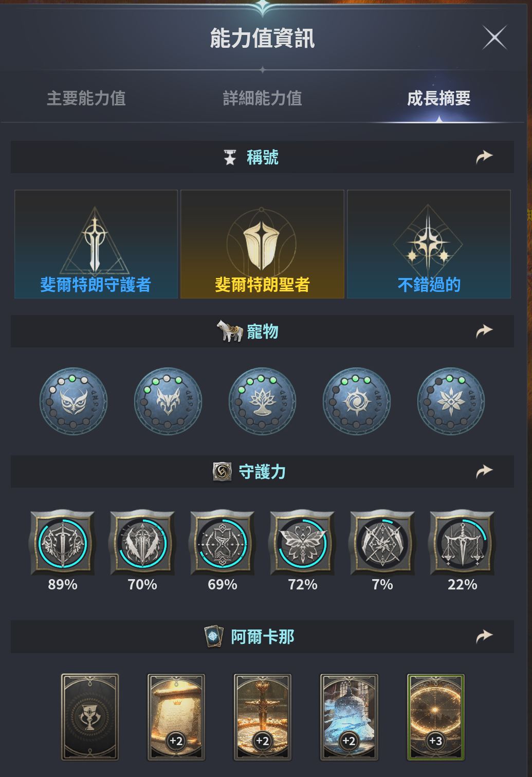Expand the 稱號 section arrow

click(x=484, y=157)
